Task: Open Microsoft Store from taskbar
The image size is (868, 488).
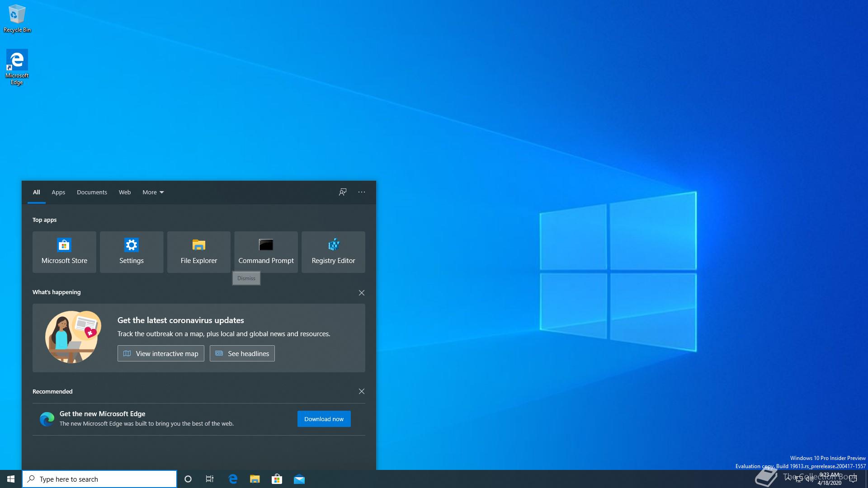Action: tap(277, 479)
